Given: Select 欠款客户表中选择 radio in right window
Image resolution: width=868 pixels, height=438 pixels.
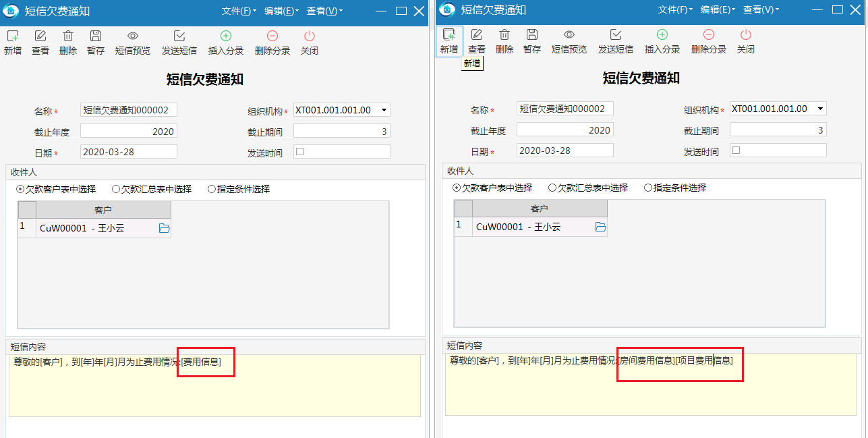Looking at the screenshot, I should [457, 188].
